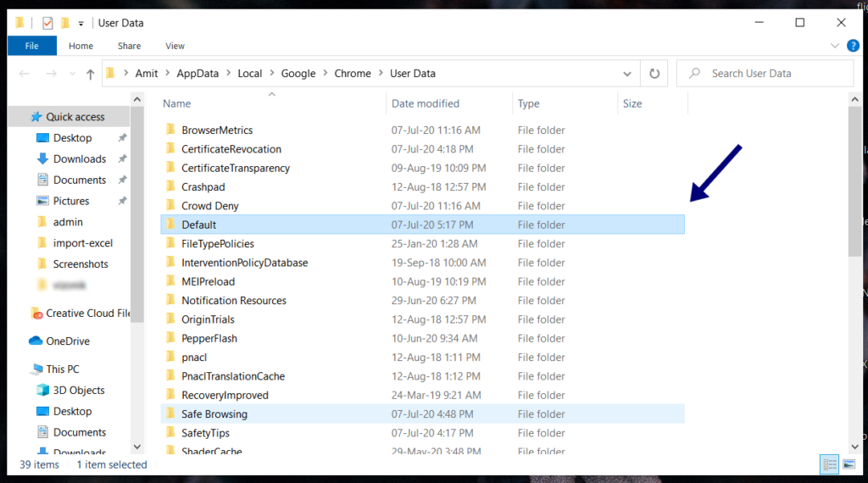Select OneDrive in the navigation pane
The image size is (868, 483).
click(68, 341)
